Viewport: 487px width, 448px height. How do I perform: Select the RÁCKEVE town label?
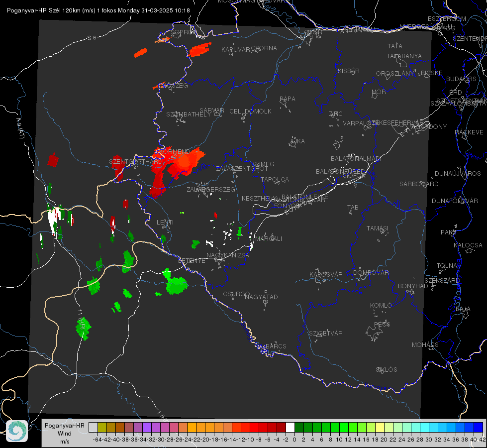[x=469, y=132]
